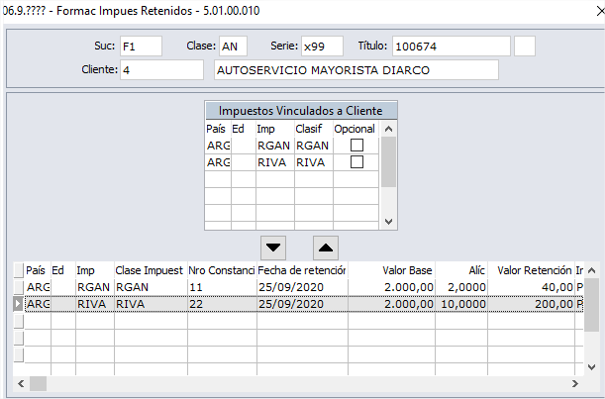605x399 pixels.
Task: Click the RIVA cell in lower Clase Impuest column
Action: click(150, 304)
